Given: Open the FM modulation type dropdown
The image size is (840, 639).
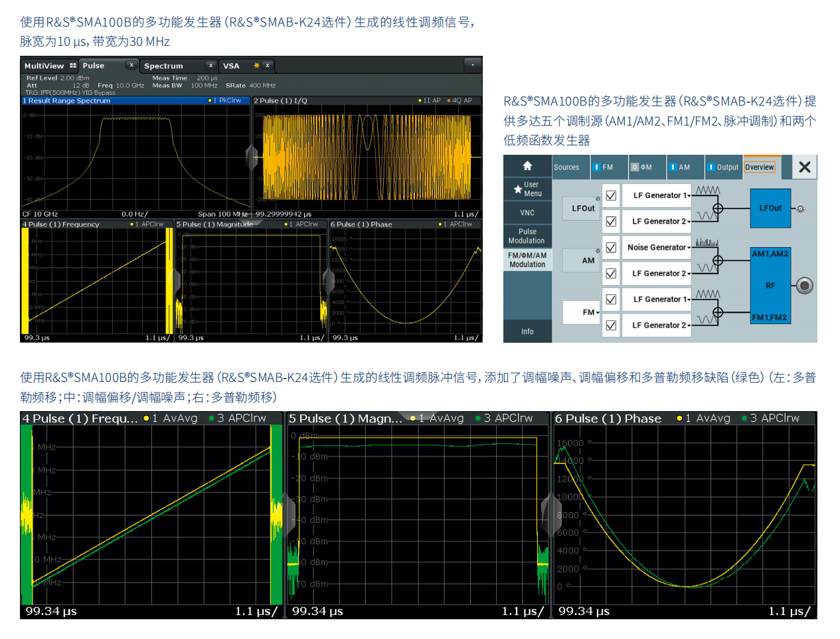Looking at the screenshot, I should [590, 312].
